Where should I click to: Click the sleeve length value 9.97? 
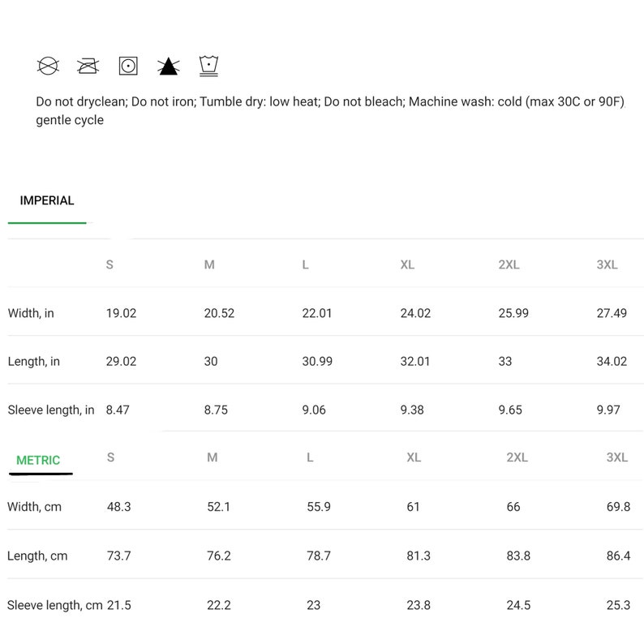point(608,410)
